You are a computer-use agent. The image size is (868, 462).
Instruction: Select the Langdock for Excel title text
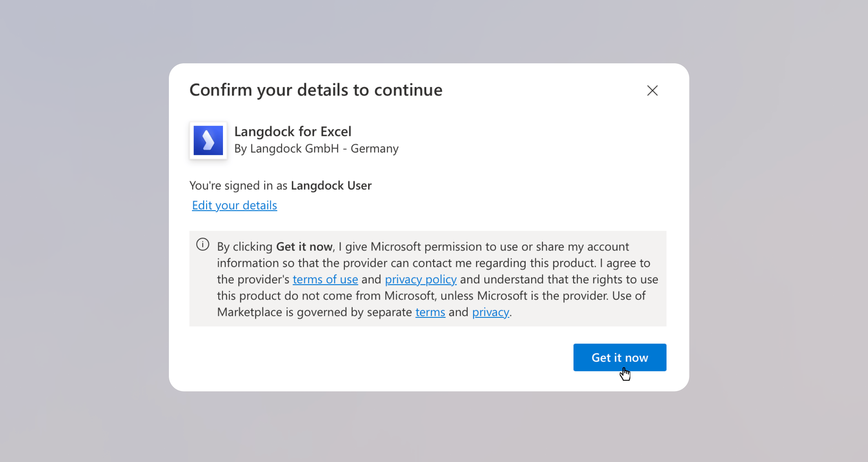click(x=293, y=132)
